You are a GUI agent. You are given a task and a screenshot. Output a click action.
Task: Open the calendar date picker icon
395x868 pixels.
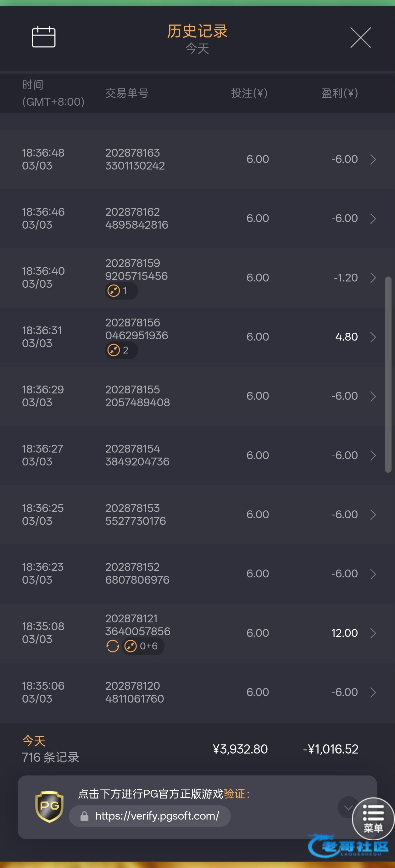tap(43, 37)
